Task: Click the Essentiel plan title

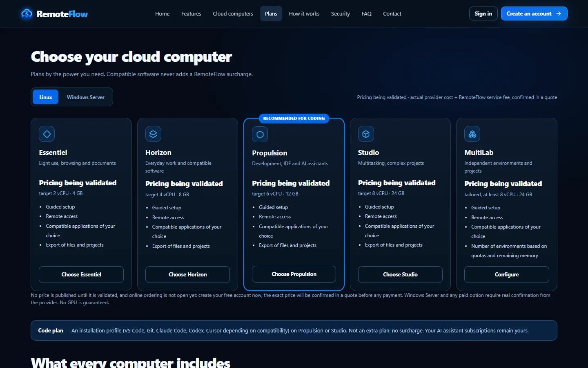Action: [53, 153]
